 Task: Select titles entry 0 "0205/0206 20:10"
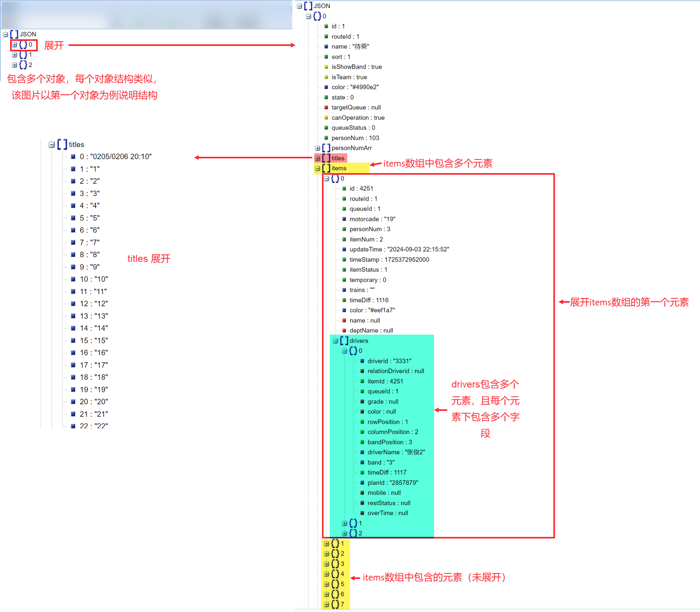pyautogui.click(x=112, y=157)
